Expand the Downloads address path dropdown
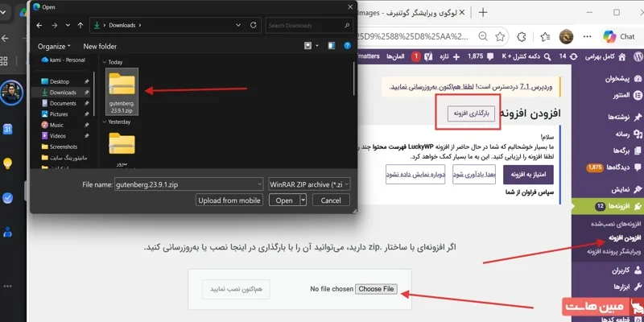Viewport: 644px width, 322px height. click(238, 26)
